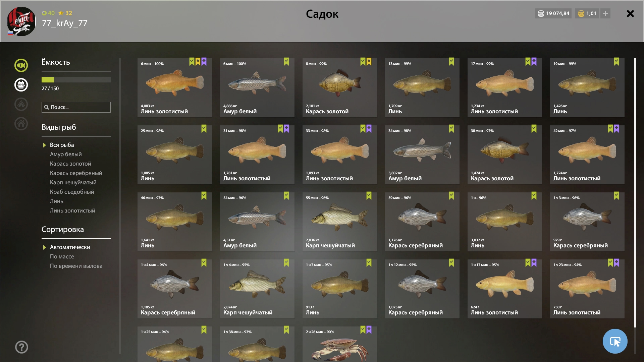Click the gold coins balance 1,01

(587, 13)
